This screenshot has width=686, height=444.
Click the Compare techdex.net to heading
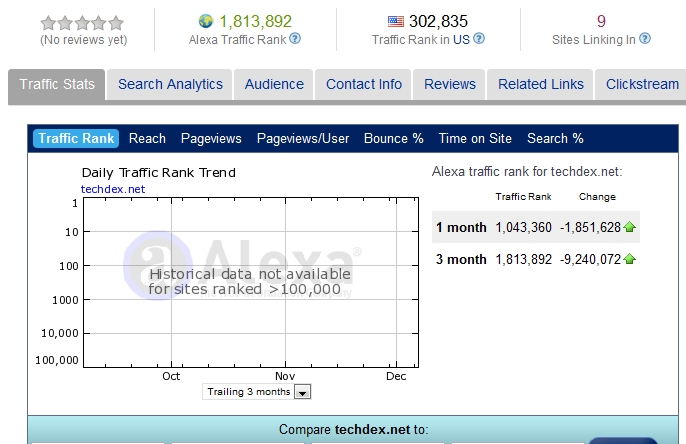pyautogui.click(x=353, y=430)
